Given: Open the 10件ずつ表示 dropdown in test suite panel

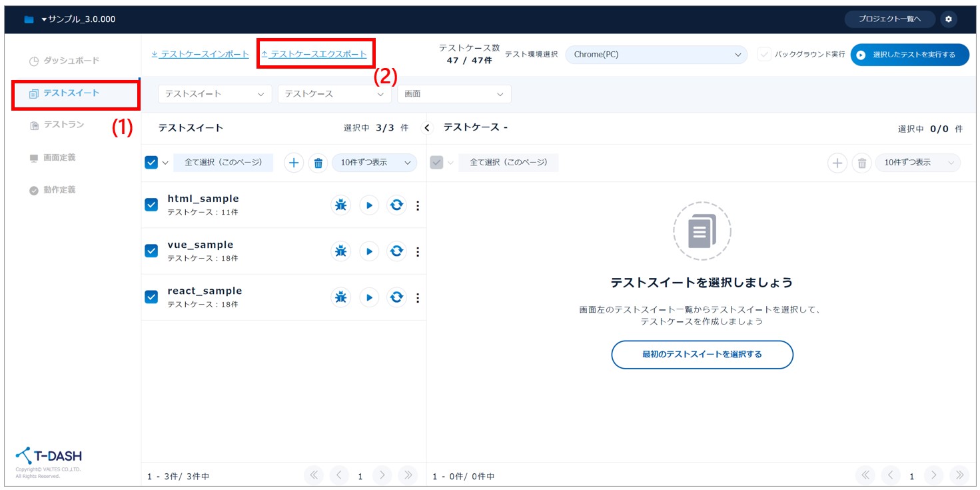Looking at the screenshot, I should click(374, 163).
